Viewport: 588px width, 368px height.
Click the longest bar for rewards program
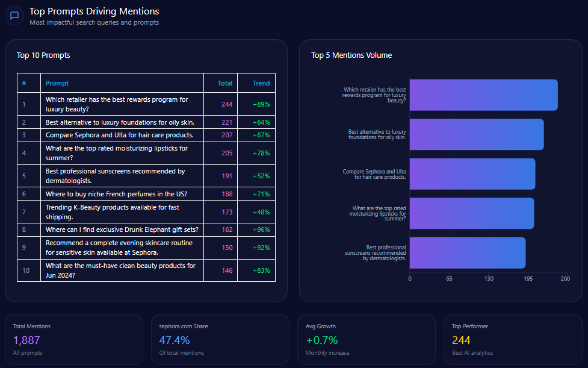483,95
